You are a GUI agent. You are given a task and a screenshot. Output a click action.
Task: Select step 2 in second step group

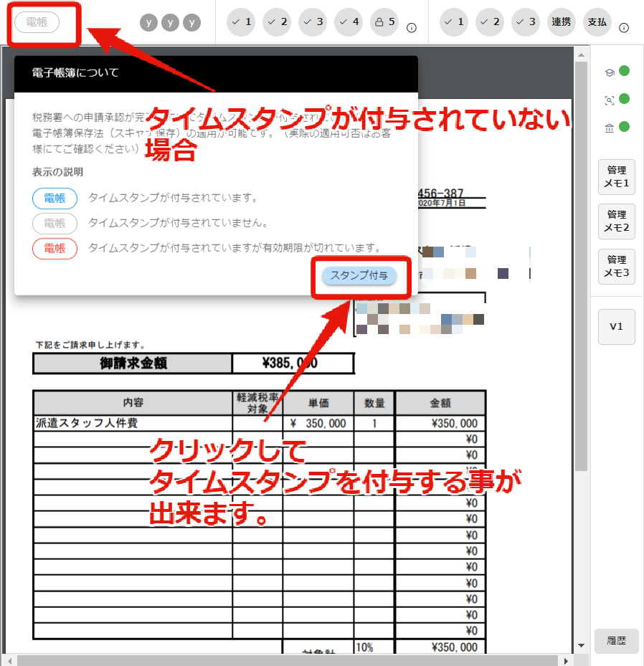pyautogui.click(x=489, y=22)
